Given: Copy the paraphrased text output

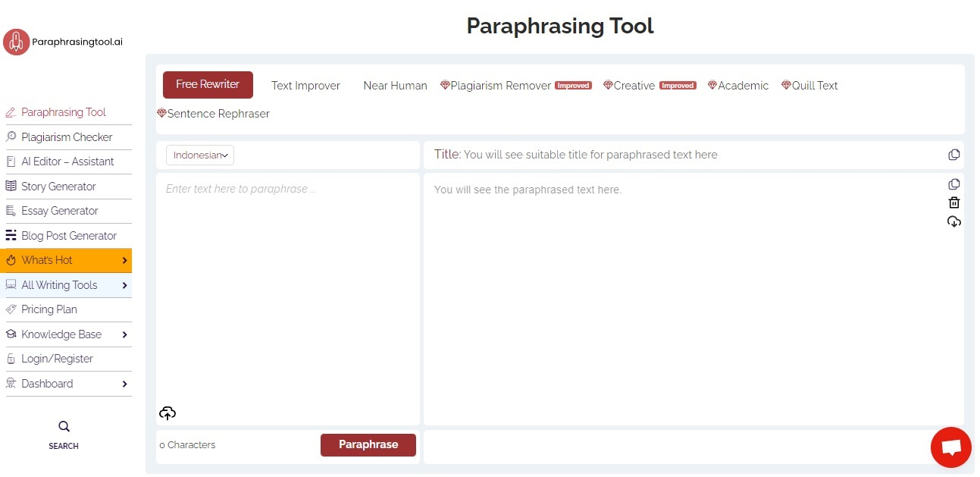Looking at the screenshot, I should (x=954, y=184).
